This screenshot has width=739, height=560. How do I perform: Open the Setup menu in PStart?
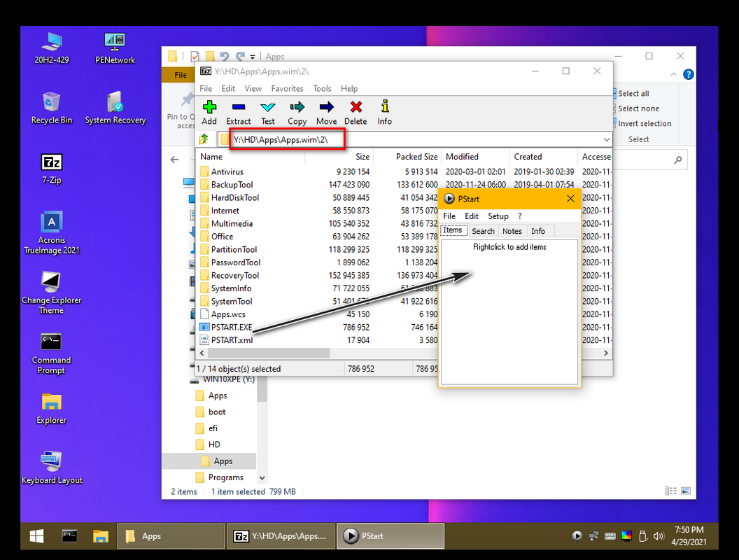click(498, 216)
